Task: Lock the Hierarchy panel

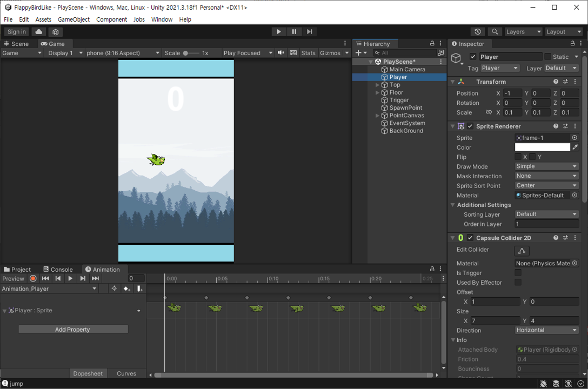Action: coord(432,43)
